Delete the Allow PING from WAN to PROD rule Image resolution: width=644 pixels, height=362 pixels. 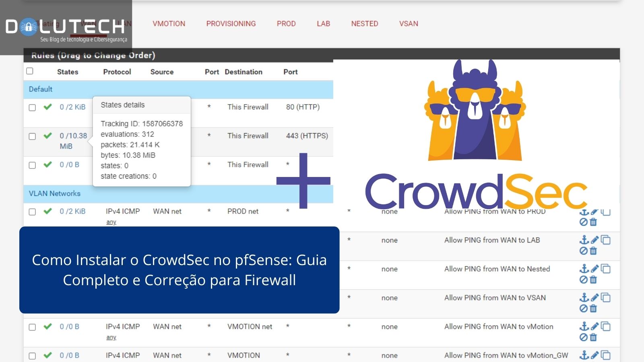(594, 221)
